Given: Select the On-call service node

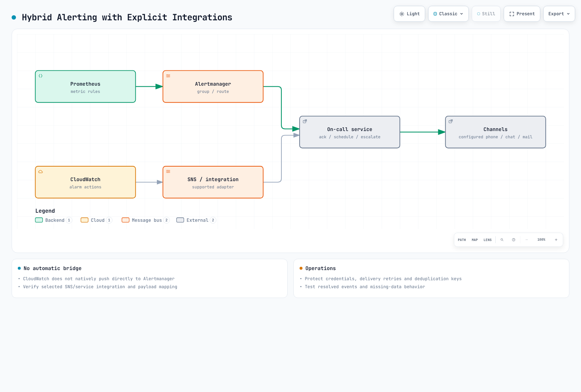Looking at the screenshot, I should point(350,132).
